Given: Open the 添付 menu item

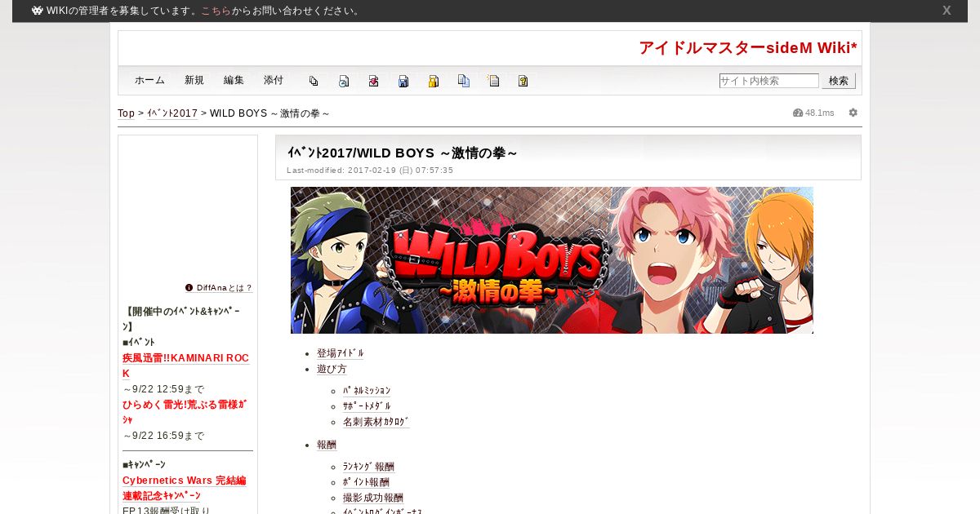Looking at the screenshot, I should pyautogui.click(x=274, y=80).
